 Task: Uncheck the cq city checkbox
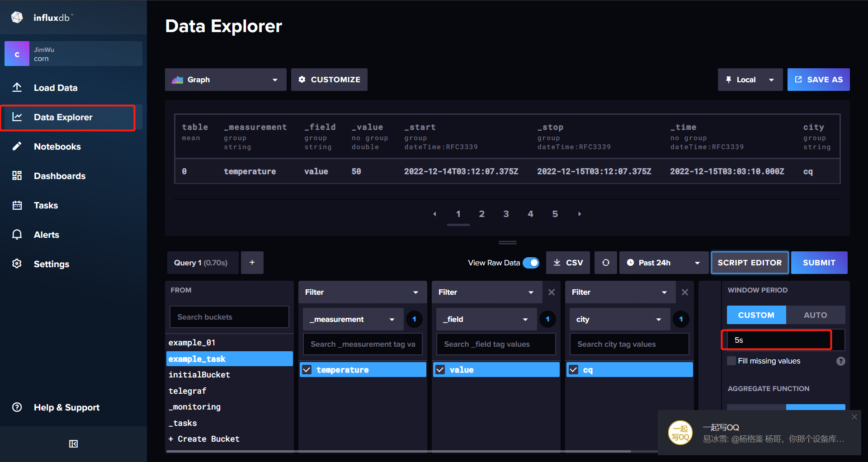(574, 370)
